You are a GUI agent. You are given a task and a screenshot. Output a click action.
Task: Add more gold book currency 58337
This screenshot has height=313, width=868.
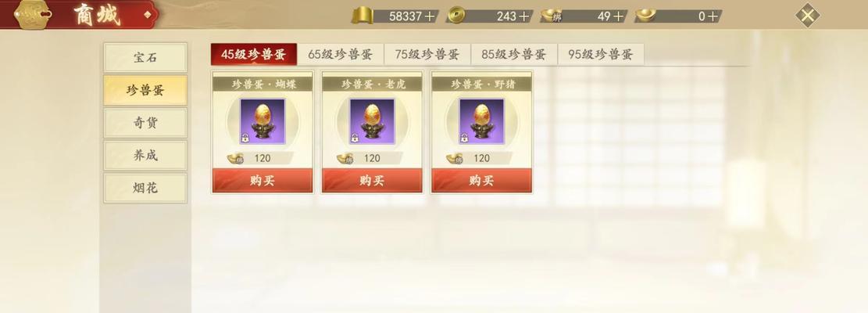point(430,16)
